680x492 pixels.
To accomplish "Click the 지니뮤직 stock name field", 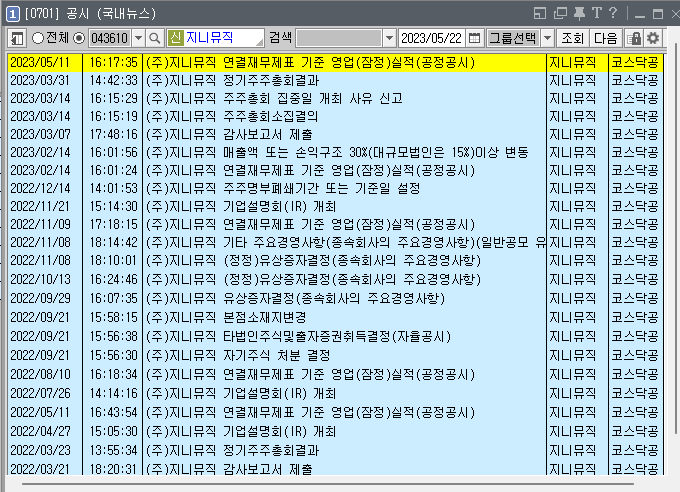I will [x=224, y=38].
